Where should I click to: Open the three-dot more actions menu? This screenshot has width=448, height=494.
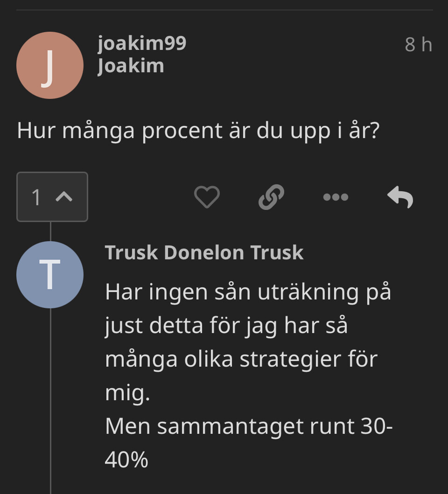coord(336,197)
